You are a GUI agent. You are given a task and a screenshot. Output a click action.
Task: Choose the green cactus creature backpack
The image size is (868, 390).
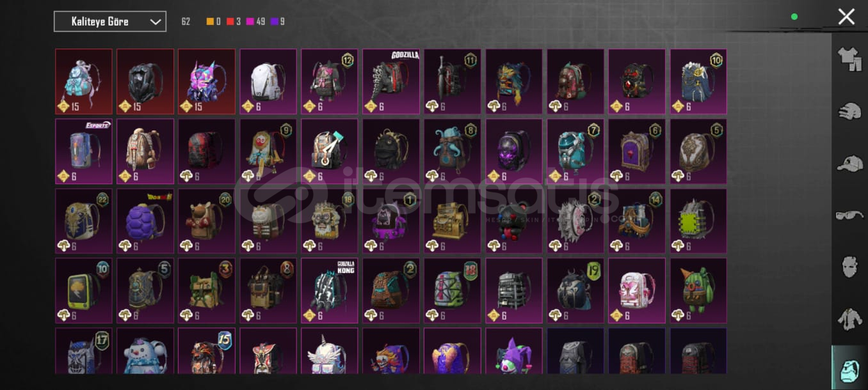coord(698,290)
